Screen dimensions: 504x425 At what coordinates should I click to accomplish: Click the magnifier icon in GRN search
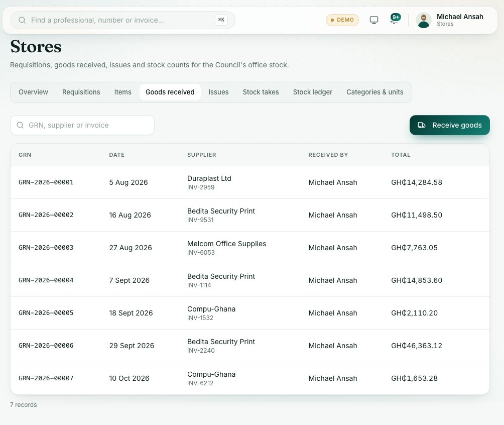(20, 125)
